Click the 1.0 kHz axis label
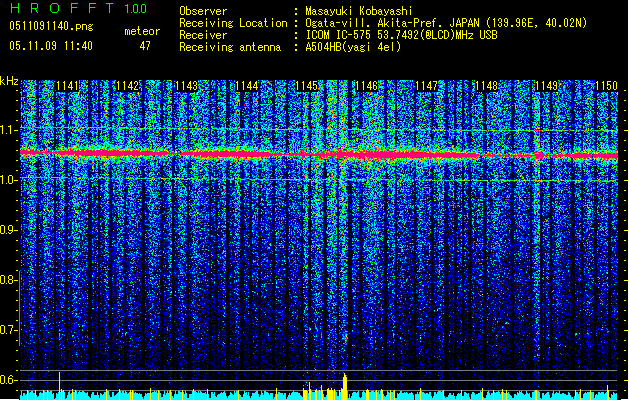Viewport: 629px width, 400px height. pyautogui.click(x=9, y=180)
